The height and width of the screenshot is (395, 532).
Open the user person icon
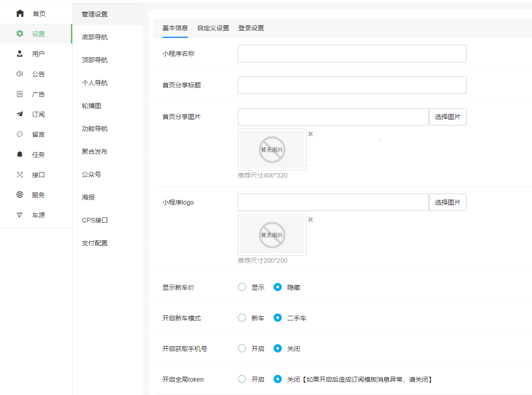pyautogui.click(x=20, y=54)
